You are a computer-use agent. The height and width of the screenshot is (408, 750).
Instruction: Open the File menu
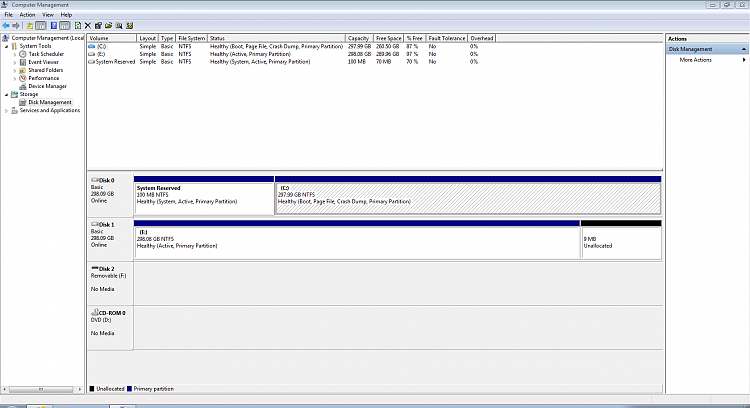[9, 15]
